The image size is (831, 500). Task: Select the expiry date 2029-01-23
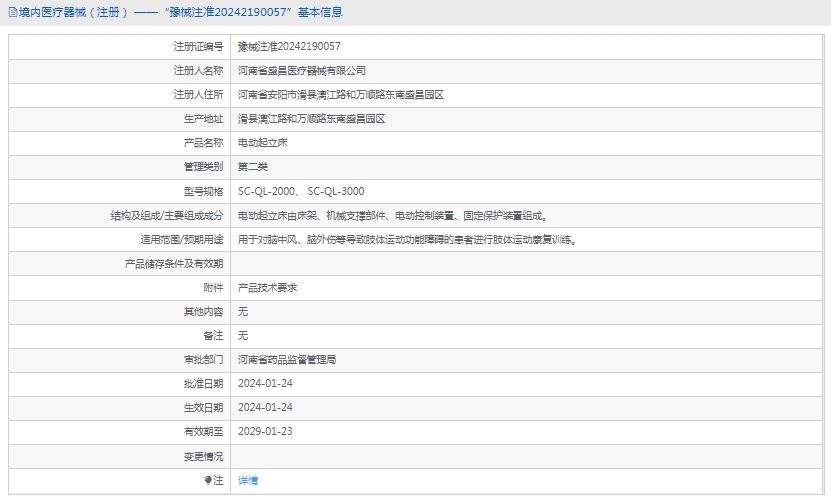[x=265, y=432]
